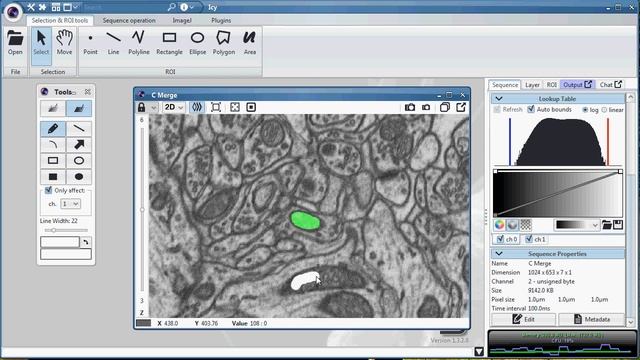
Task: Select the Line ROI tool
Action: click(113, 43)
